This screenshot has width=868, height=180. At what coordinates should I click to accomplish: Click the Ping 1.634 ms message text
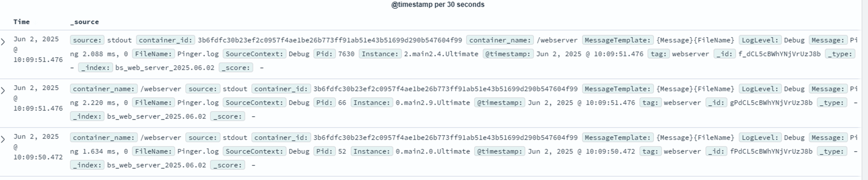tap(99, 151)
